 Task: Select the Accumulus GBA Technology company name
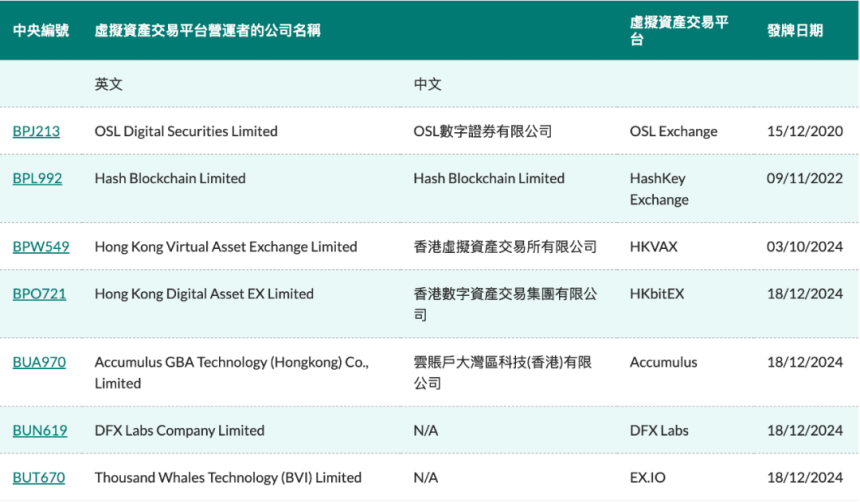(231, 372)
